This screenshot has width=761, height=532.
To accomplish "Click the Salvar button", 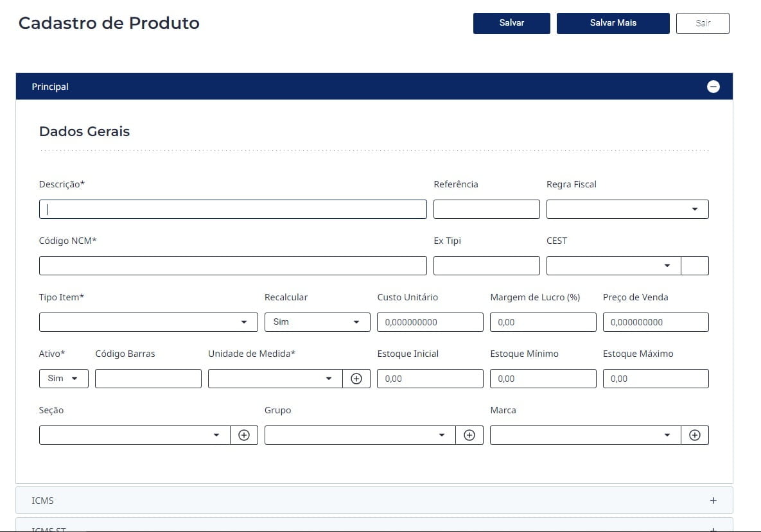I will tap(511, 23).
